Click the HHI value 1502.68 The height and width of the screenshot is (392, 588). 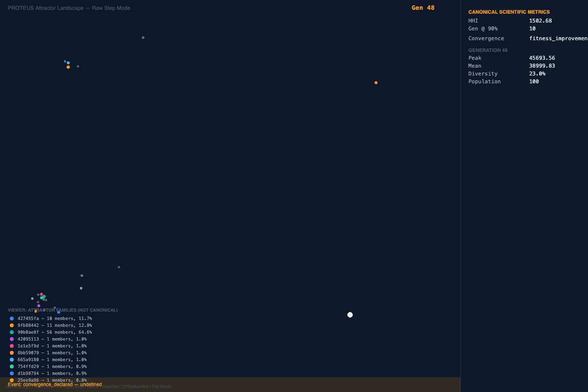540,21
